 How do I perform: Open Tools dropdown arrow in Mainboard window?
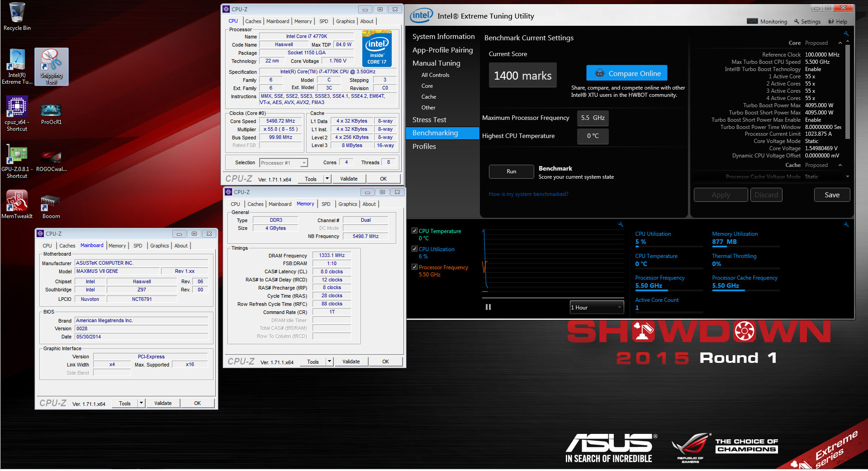(141, 403)
